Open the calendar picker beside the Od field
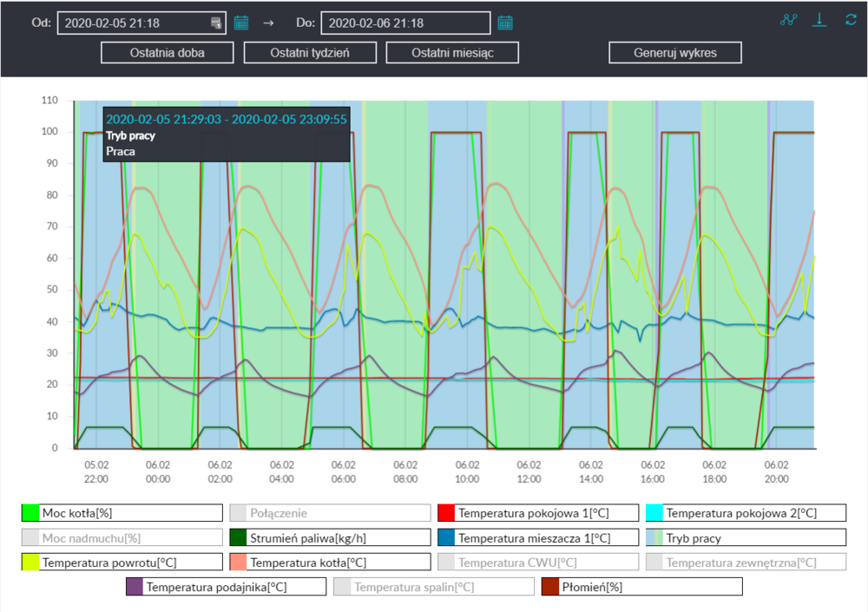The image size is (868, 612). click(241, 23)
